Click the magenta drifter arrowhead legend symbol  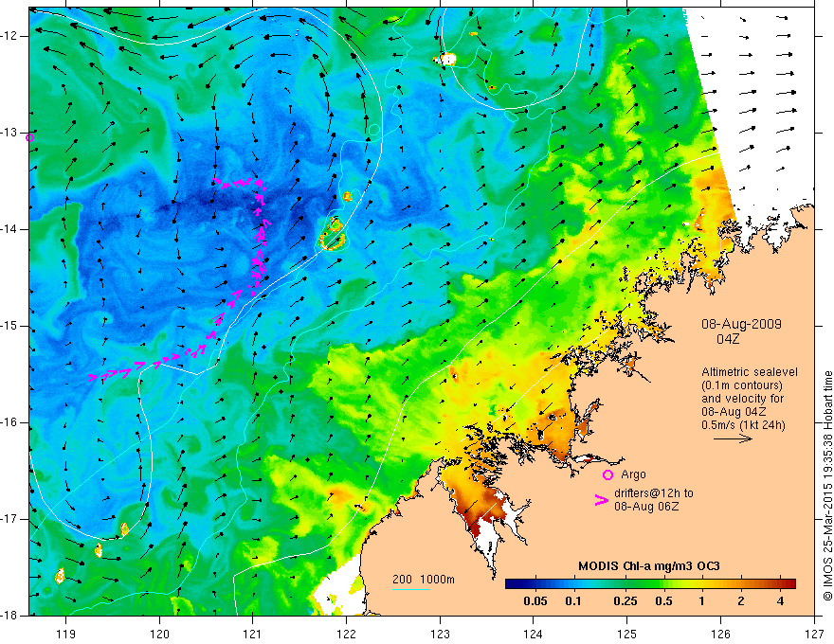click(601, 500)
